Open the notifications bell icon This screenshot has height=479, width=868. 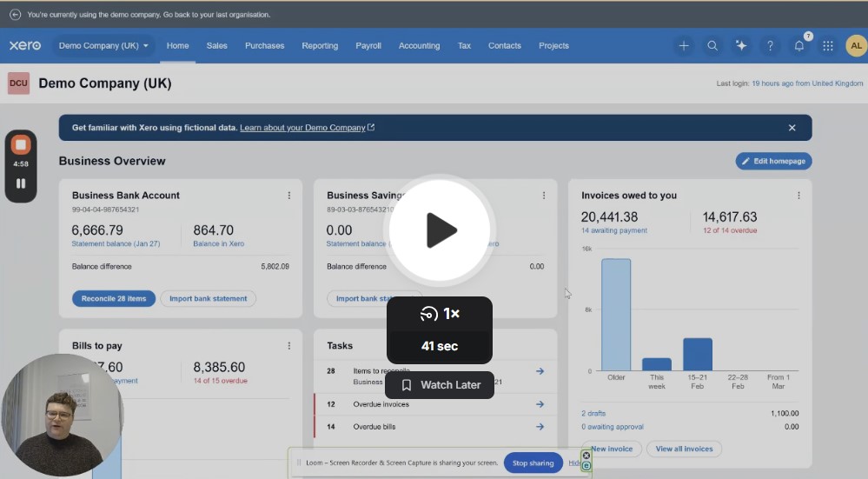tap(798, 46)
